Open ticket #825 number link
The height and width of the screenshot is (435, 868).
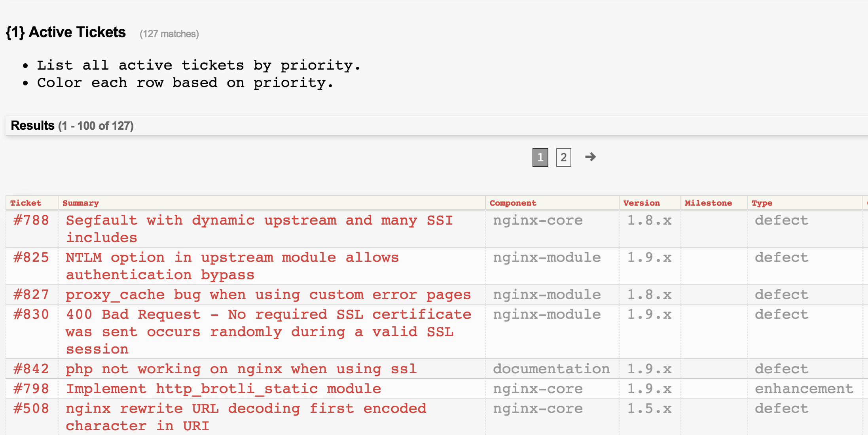(31, 257)
